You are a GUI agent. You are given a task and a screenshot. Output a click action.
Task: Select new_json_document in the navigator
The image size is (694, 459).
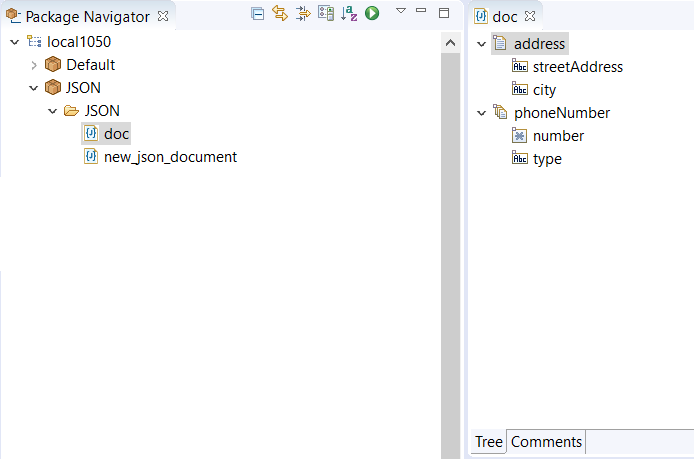click(x=170, y=157)
